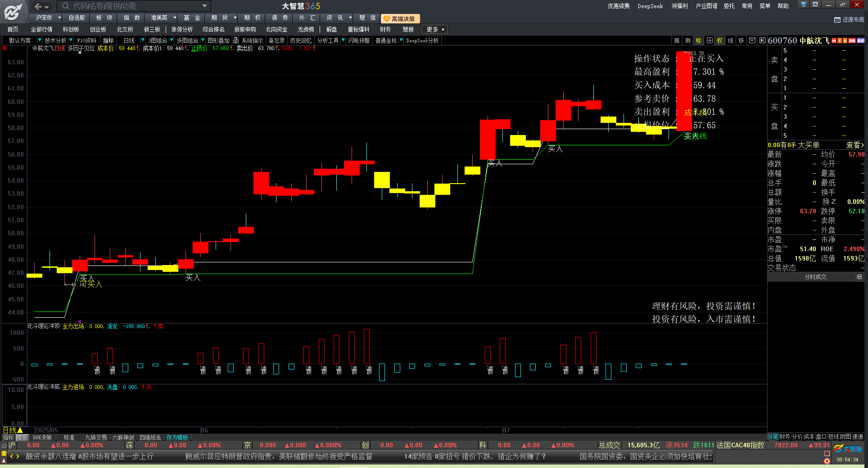The image size is (868, 468).
Task: Click the lock icon next to 系统指示
Action: [235, 40]
